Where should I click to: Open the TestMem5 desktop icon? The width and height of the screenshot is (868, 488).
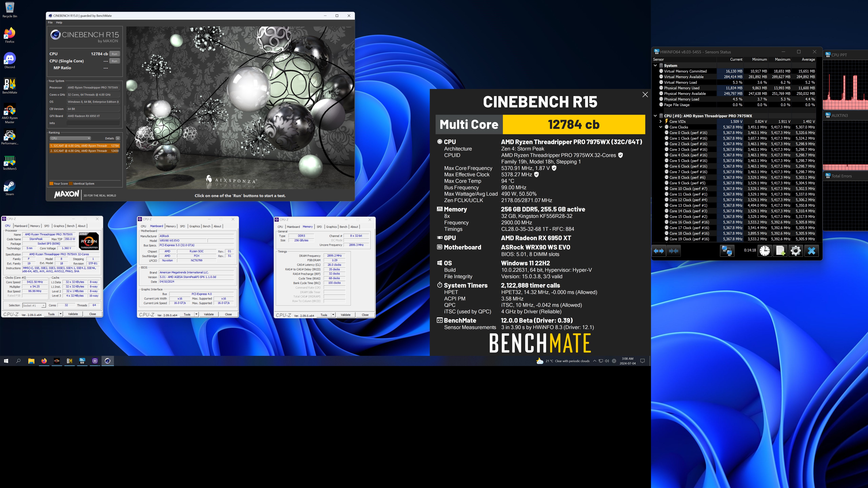[9, 162]
